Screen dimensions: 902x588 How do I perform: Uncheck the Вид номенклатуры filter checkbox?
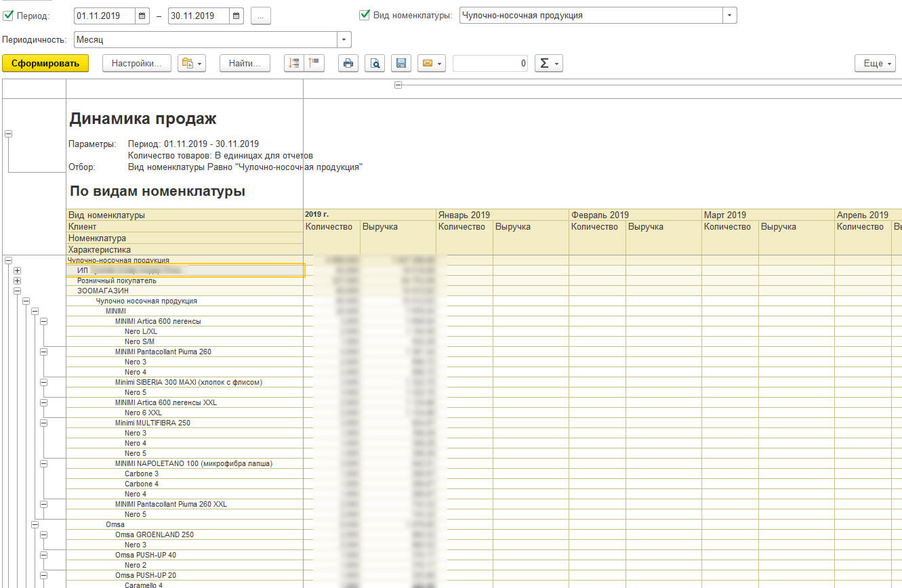pos(365,15)
